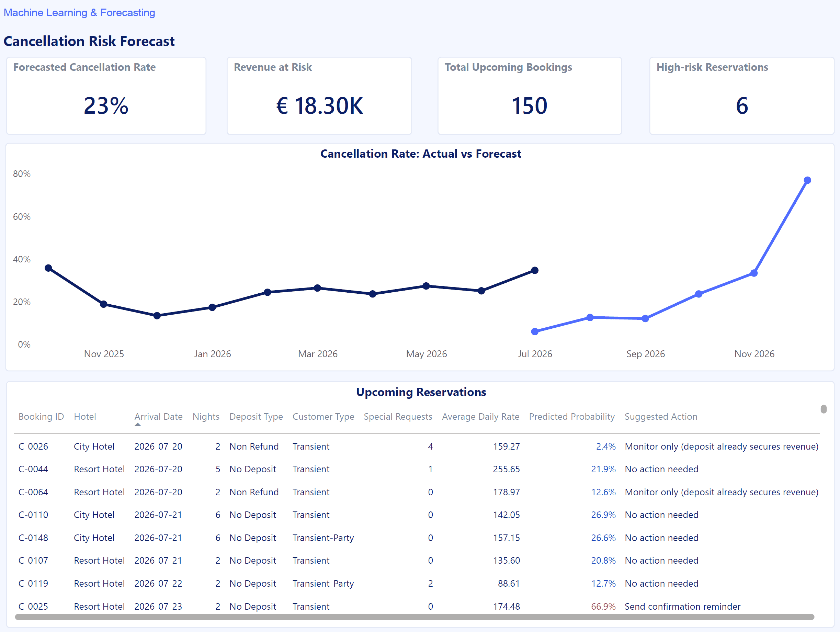
Task: Sort table by Nights column header
Action: tap(206, 417)
